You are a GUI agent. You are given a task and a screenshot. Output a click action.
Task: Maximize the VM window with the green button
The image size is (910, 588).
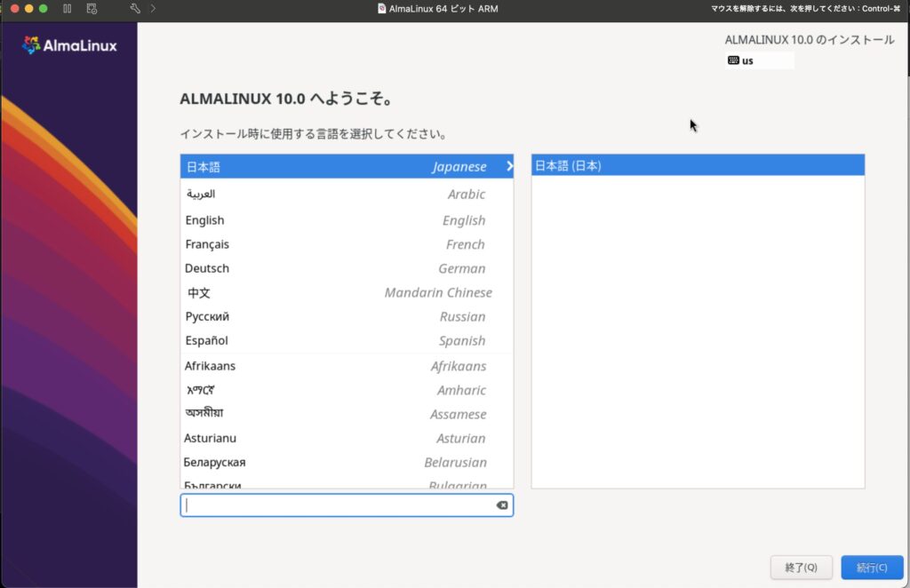pos(43,9)
